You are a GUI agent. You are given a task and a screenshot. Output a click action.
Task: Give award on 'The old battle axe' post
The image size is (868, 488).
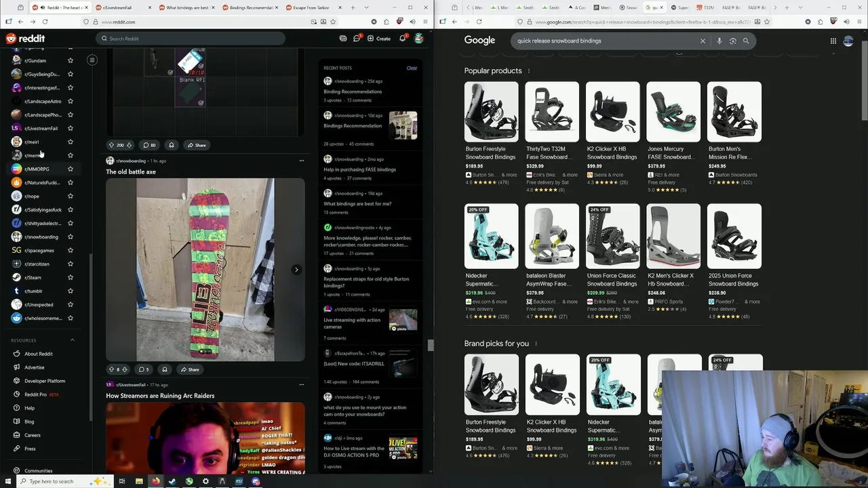click(x=164, y=369)
